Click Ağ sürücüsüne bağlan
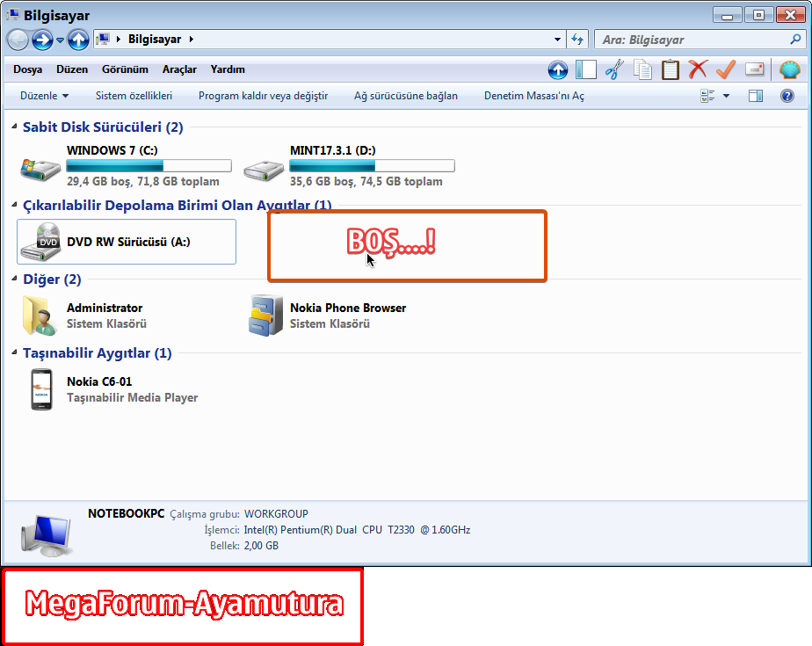Viewport: 812px width, 646px height. pyautogui.click(x=405, y=96)
